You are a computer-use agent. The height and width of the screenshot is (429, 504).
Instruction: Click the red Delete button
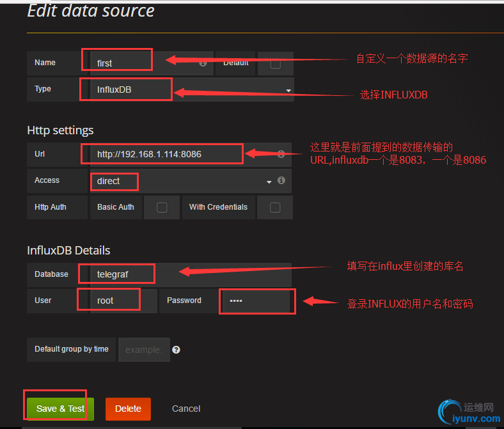(x=128, y=409)
